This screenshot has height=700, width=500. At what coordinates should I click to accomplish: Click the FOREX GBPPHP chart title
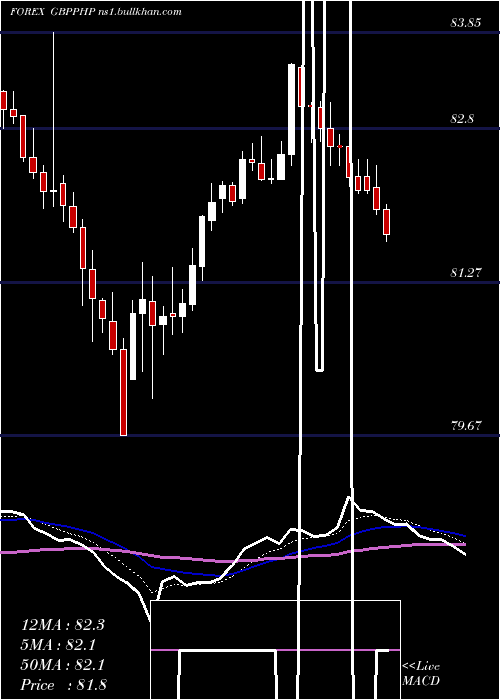tap(53, 12)
